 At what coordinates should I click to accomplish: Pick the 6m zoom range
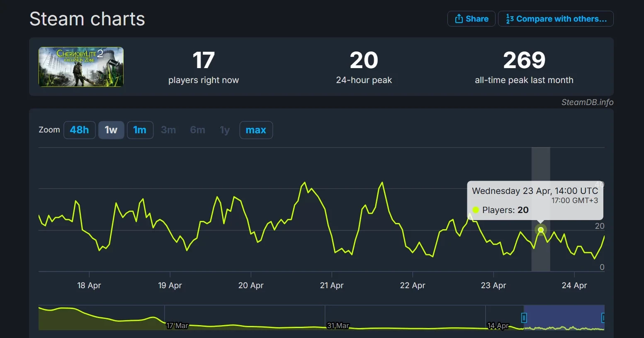197,130
